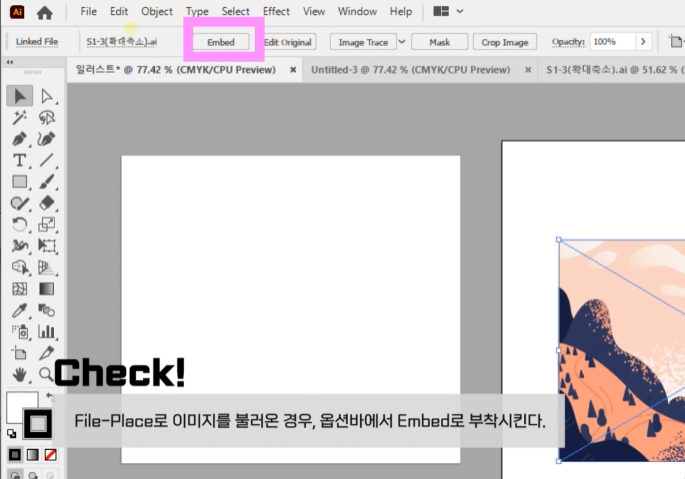Reset to default fill and stroke
Screen dimensions: 685x479
12,434
